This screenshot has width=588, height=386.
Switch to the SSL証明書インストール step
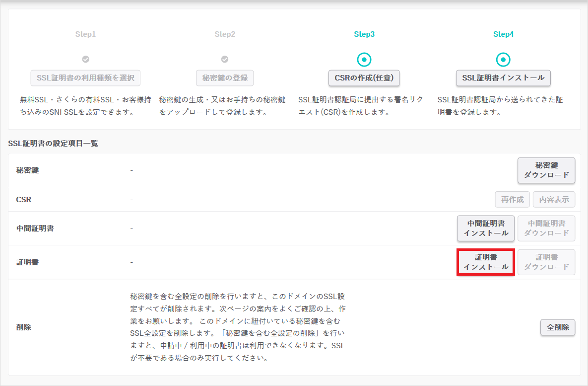tap(503, 77)
